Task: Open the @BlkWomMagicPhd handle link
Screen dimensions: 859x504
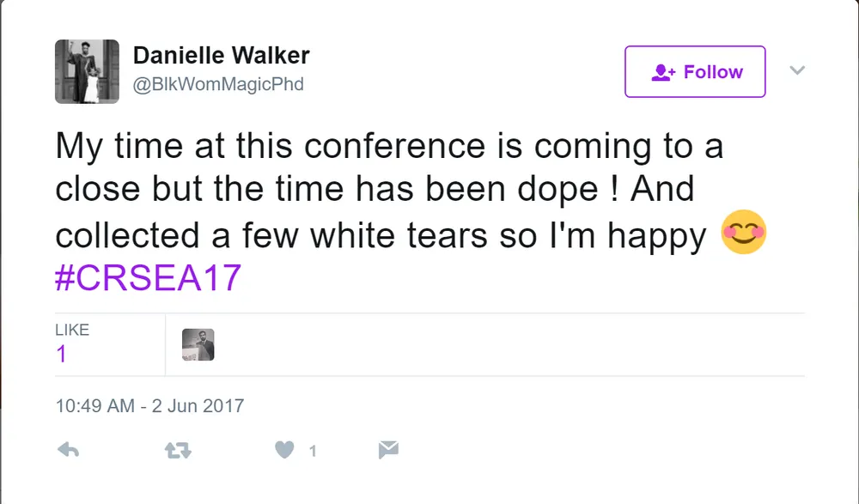Action: [x=218, y=84]
